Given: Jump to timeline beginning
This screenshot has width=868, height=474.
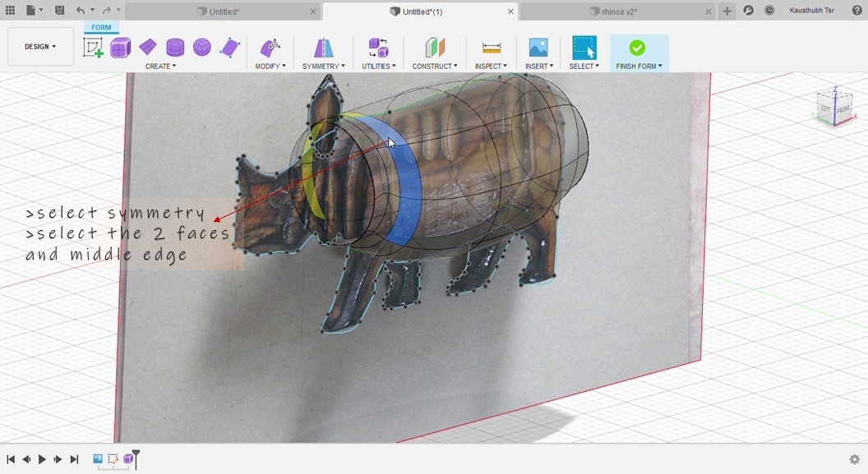Looking at the screenshot, I should coord(10,459).
